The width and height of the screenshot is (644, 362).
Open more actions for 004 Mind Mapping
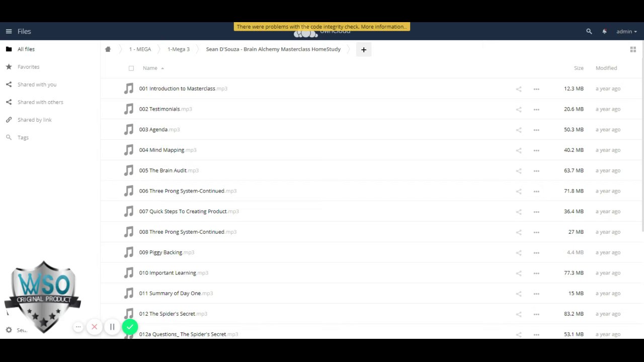tap(536, 150)
